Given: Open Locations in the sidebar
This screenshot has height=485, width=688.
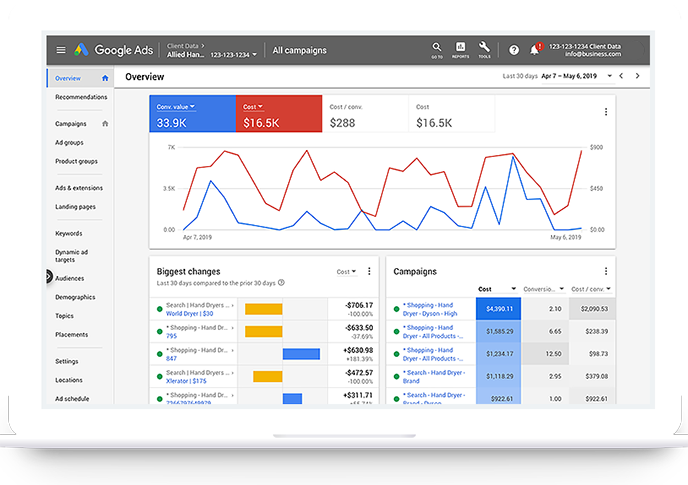Looking at the screenshot, I should 69,380.
